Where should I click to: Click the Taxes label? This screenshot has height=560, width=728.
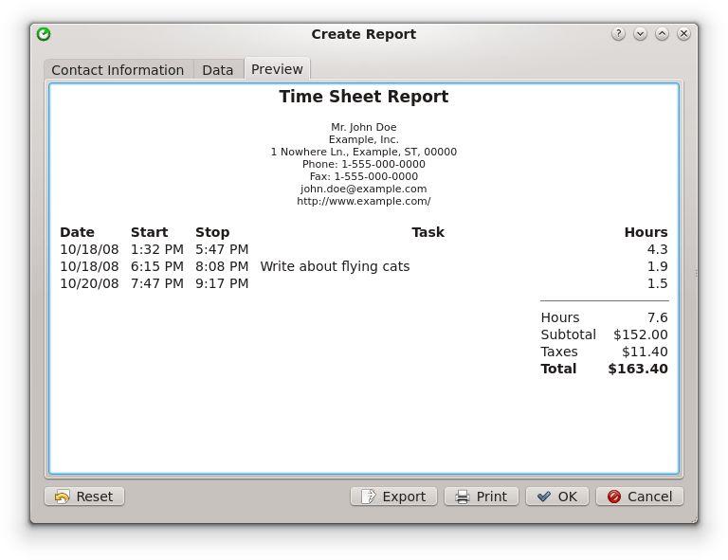point(559,352)
